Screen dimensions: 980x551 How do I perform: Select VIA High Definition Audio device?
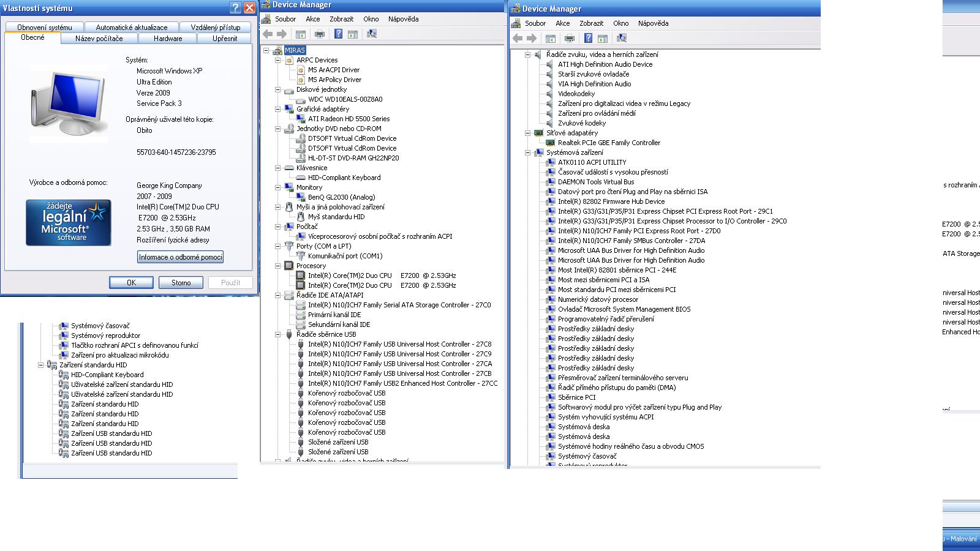(x=594, y=84)
